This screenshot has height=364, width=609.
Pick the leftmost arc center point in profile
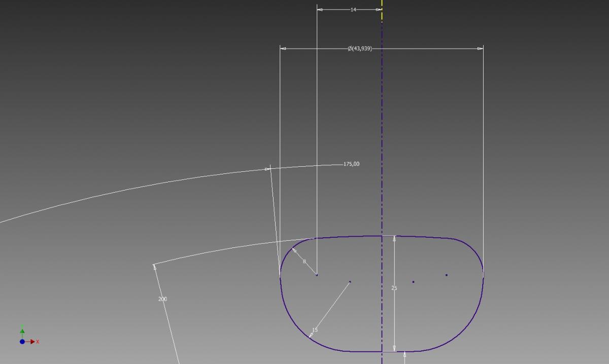tap(317, 275)
